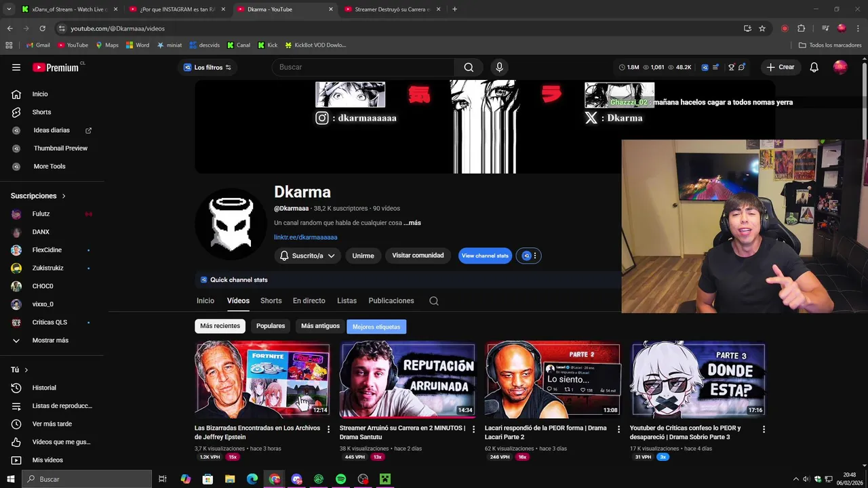The width and height of the screenshot is (868, 488).
Task: Expand the Suscrito/a notification dropdown
Action: coord(308,256)
